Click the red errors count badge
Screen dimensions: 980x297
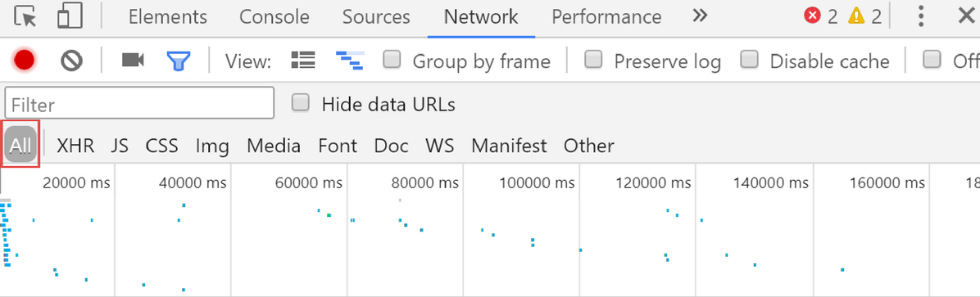[x=820, y=16]
